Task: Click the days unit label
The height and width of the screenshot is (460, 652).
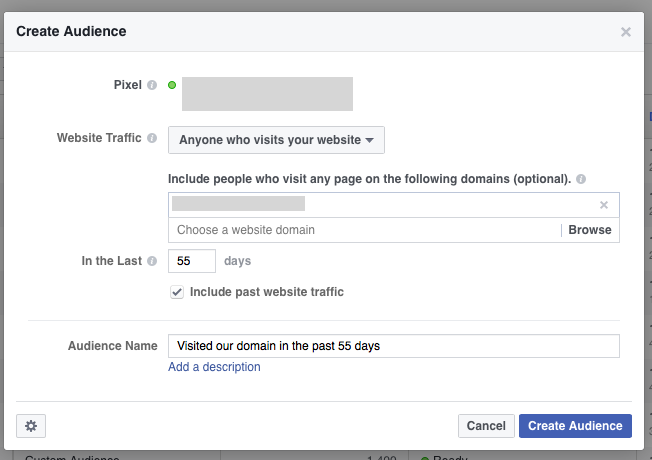Action: (237, 261)
